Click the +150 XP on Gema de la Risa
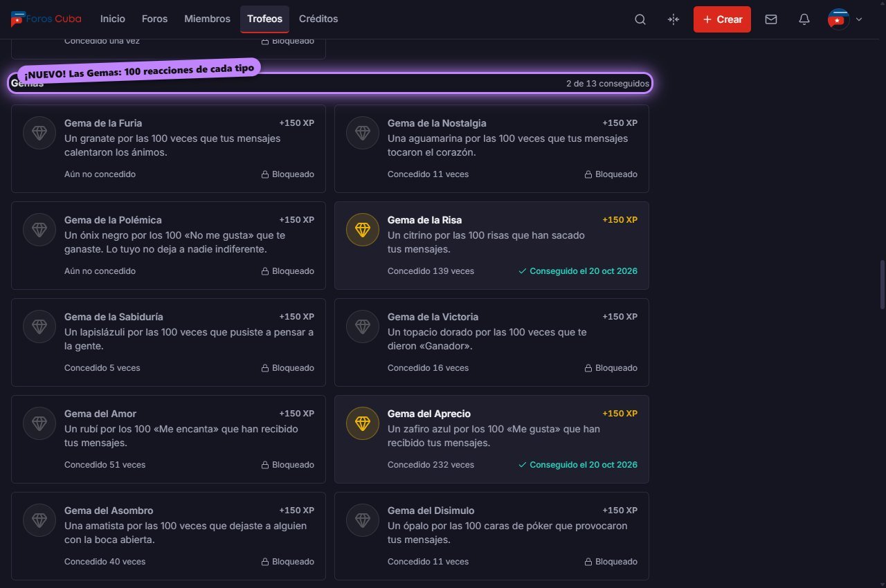Image resolution: width=886 pixels, height=588 pixels. (620, 220)
